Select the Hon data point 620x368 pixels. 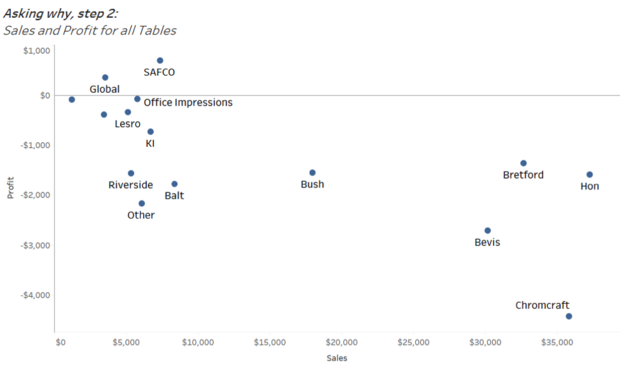[590, 174]
